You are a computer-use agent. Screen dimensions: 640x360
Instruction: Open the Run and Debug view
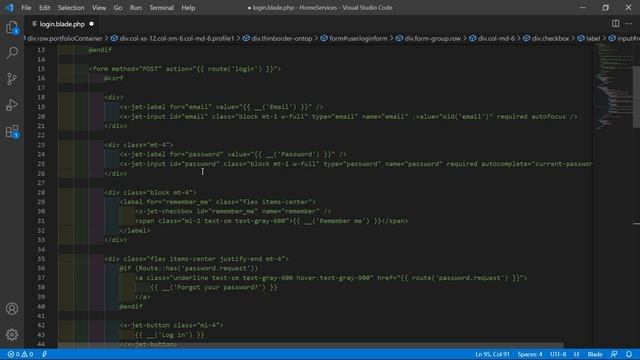pos(12,105)
